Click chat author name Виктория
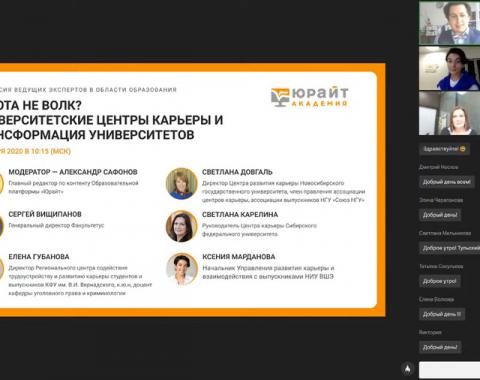480x380 pixels. point(430,332)
